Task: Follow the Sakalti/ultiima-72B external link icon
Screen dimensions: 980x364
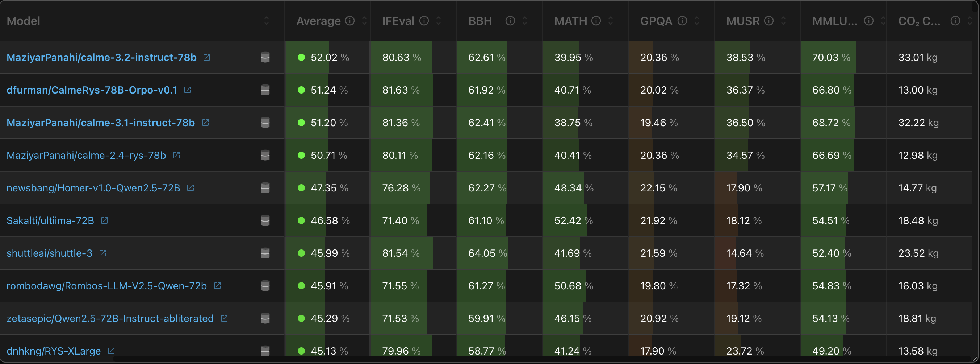Action: pyautogui.click(x=104, y=220)
